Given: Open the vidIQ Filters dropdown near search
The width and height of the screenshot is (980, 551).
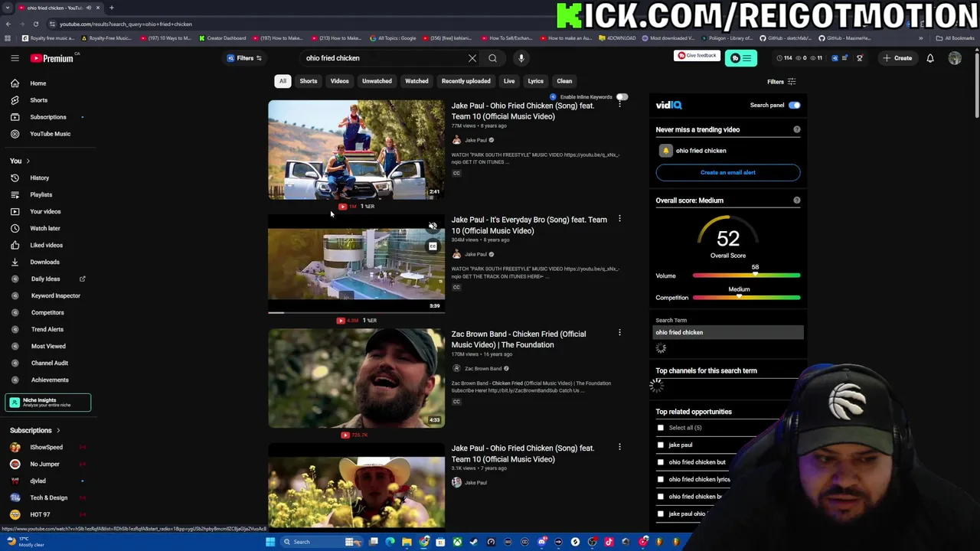Looking at the screenshot, I should click(244, 58).
